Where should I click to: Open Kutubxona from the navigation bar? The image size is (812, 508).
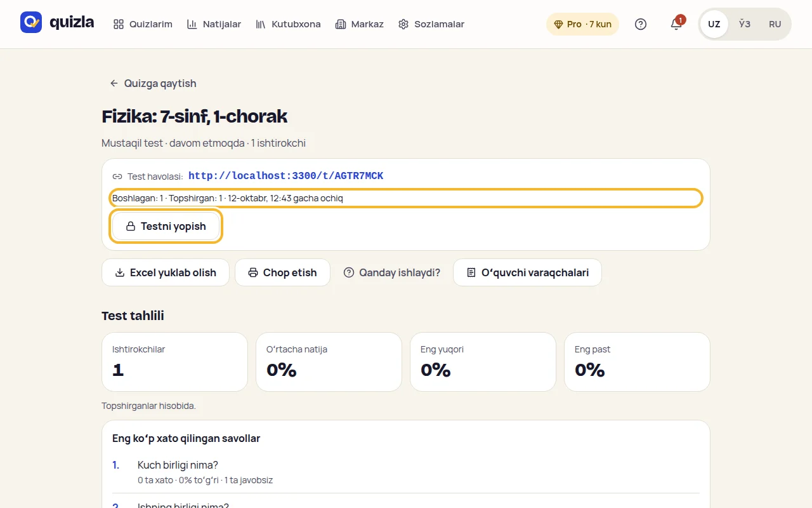(x=288, y=24)
